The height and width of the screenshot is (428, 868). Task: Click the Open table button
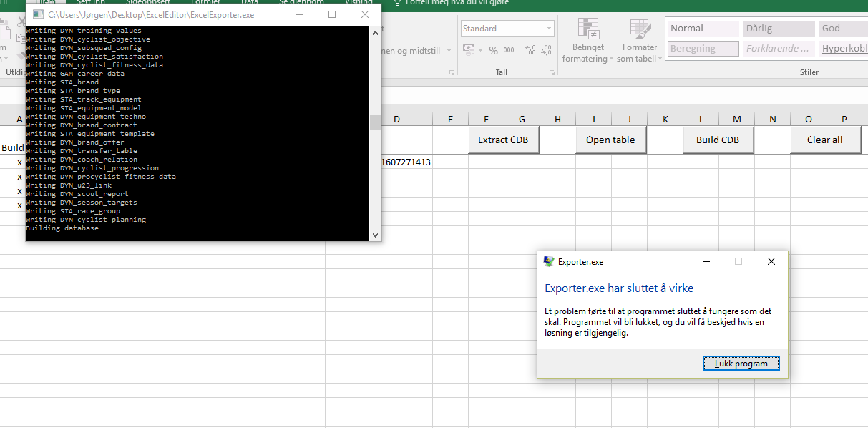[x=610, y=140]
